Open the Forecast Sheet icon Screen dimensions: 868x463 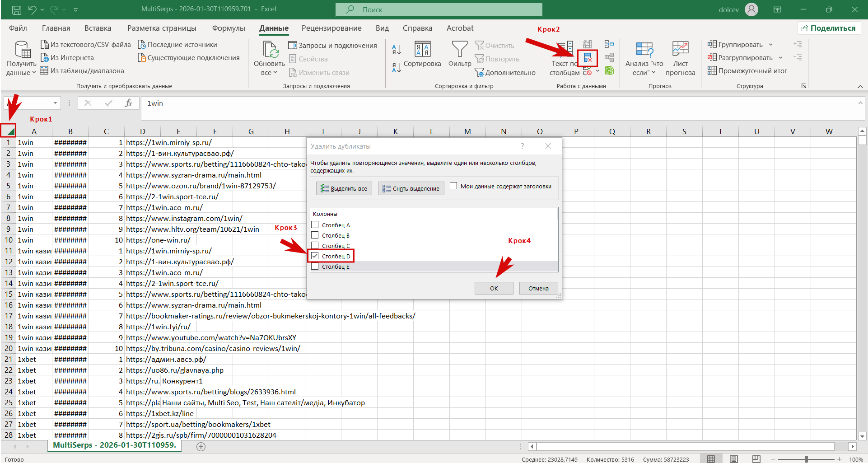coord(680,49)
